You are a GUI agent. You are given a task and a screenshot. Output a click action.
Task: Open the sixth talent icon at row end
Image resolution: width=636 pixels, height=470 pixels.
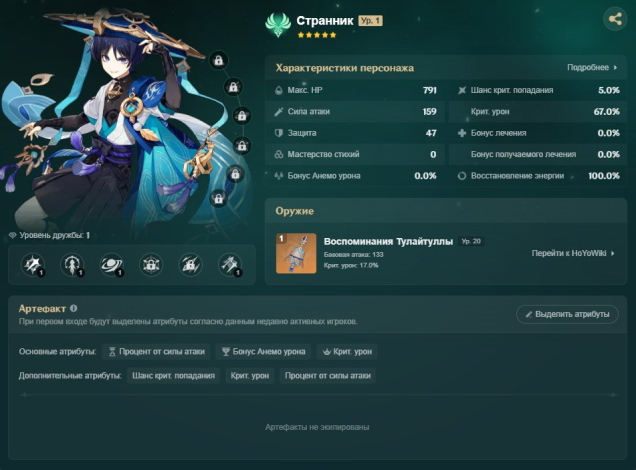tap(230, 264)
